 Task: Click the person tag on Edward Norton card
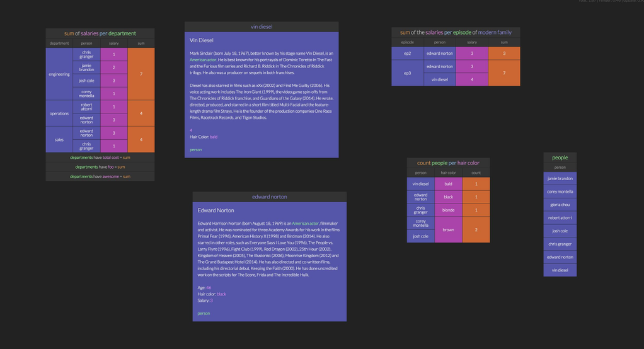click(204, 313)
